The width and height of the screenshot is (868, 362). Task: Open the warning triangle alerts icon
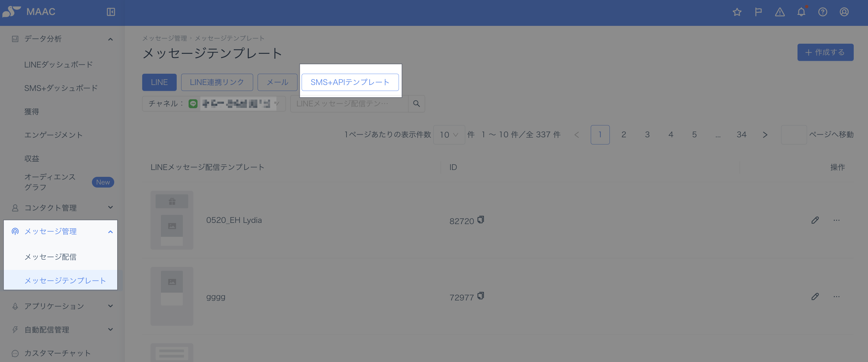[780, 12]
